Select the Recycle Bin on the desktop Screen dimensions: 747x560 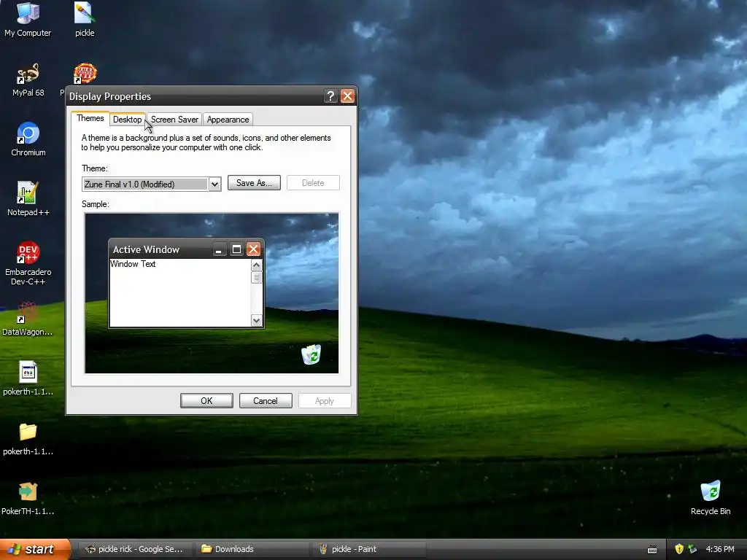(x=711, y=497)
